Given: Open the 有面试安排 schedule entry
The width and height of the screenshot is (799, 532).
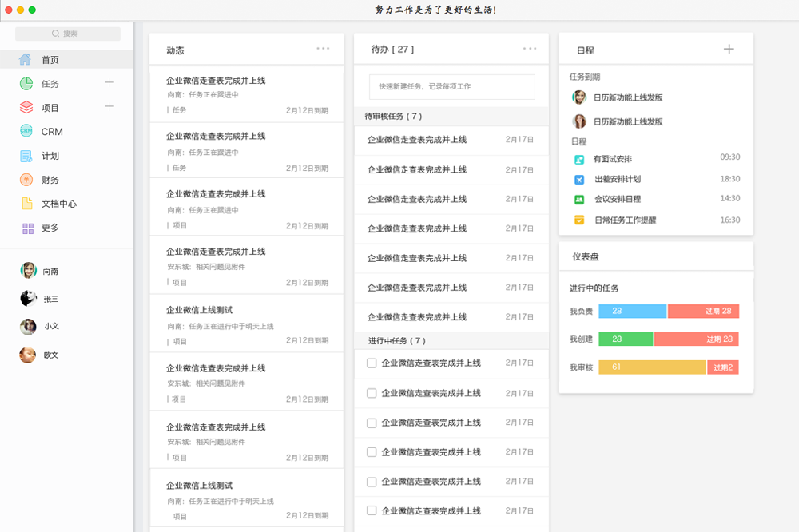Looking at the screenshot, I should pyautogui.click(x=612, y=159).
